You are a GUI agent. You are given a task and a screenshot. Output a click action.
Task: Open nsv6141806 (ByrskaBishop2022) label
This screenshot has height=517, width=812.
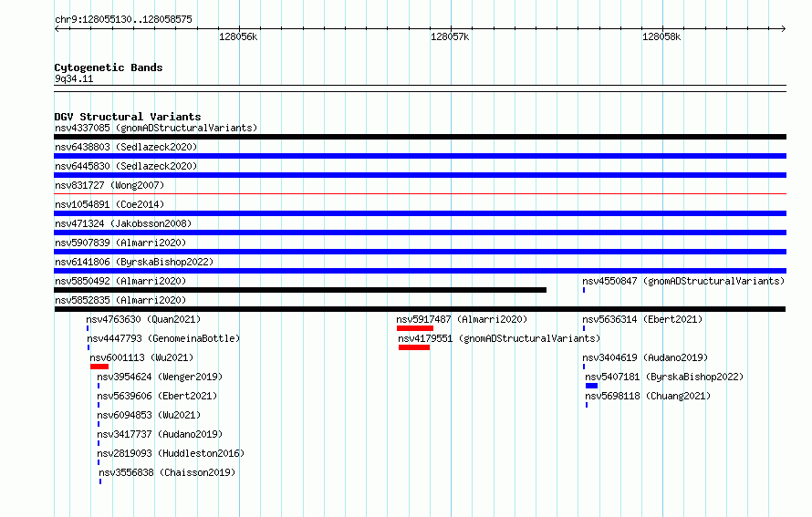click(x=134, y=262)
